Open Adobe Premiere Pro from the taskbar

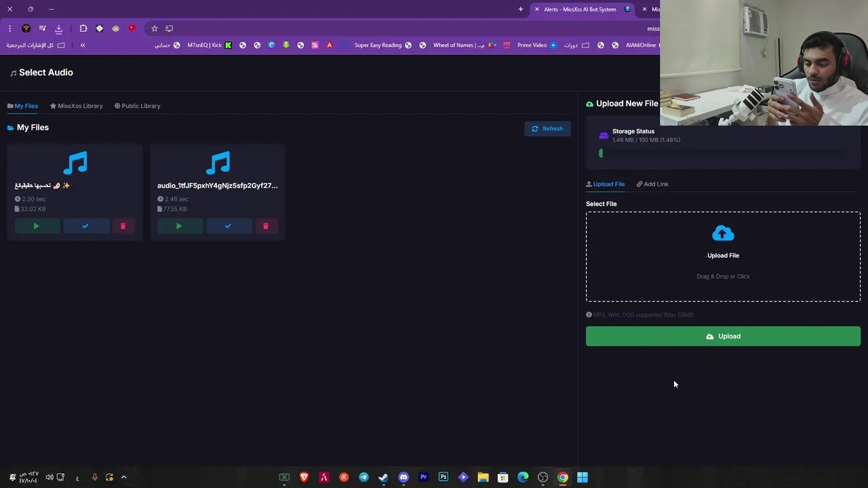[424, 477]
